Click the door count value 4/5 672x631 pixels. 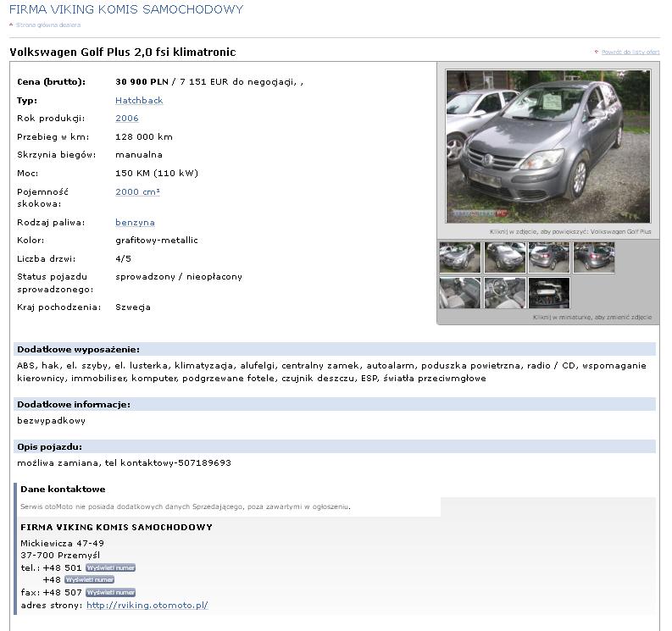123,258
